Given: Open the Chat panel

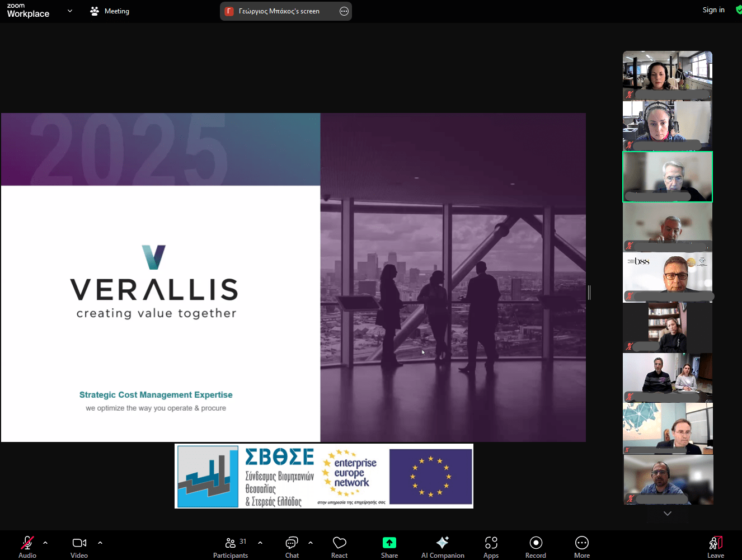Looking at the screenshot, I should tap(292, 547).
